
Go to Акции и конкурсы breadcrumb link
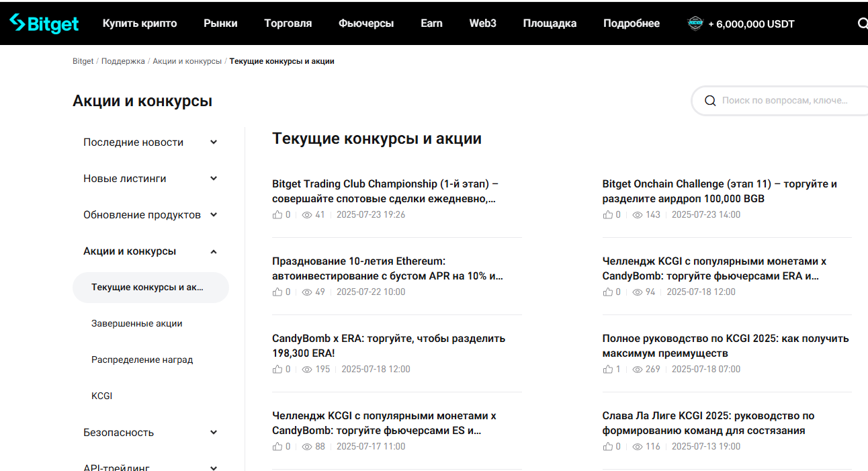tap(187, 61)
